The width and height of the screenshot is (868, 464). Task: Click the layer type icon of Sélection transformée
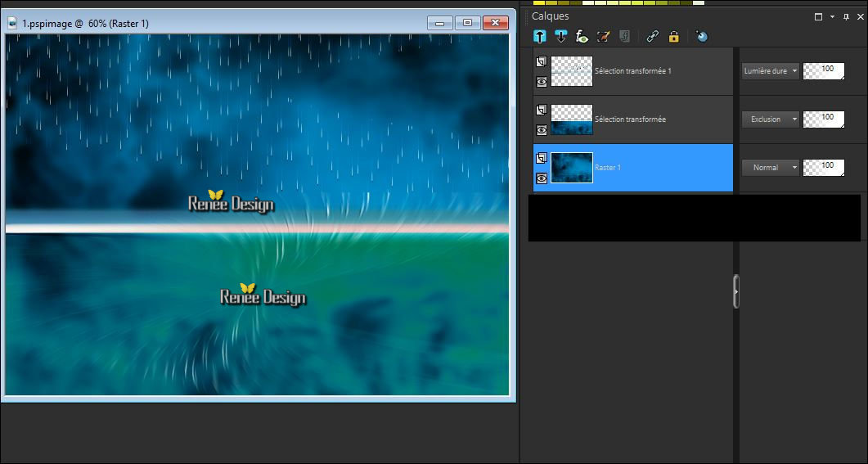click(x=542, y=110)
